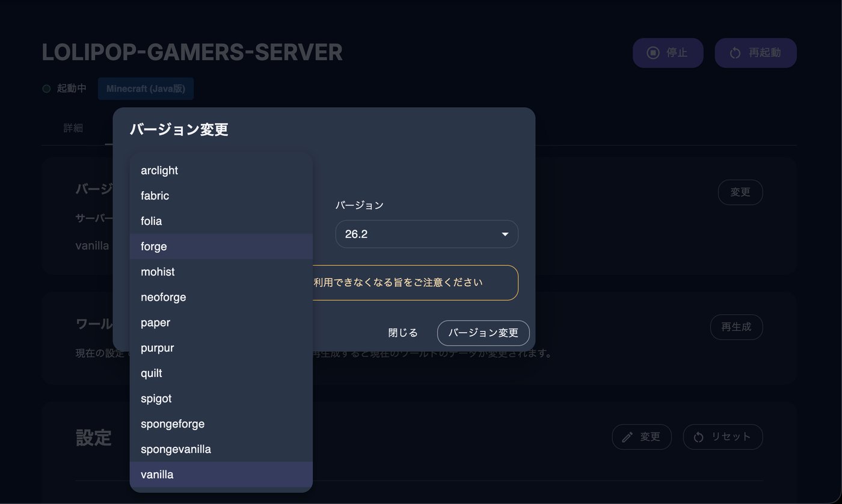Click the リセット button
This screenshot has height=504, width=842.
coord(723,437)
